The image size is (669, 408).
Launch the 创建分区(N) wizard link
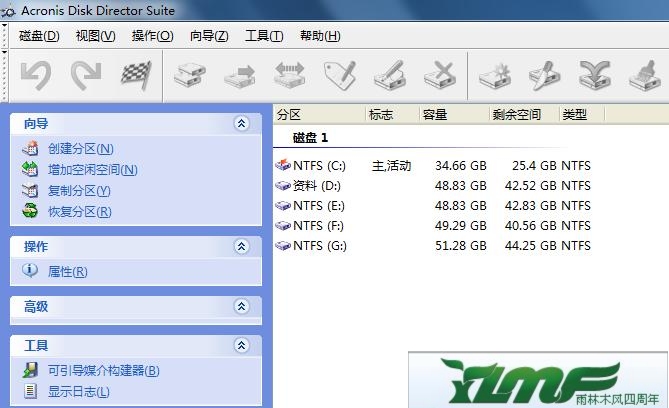(81, 149)
